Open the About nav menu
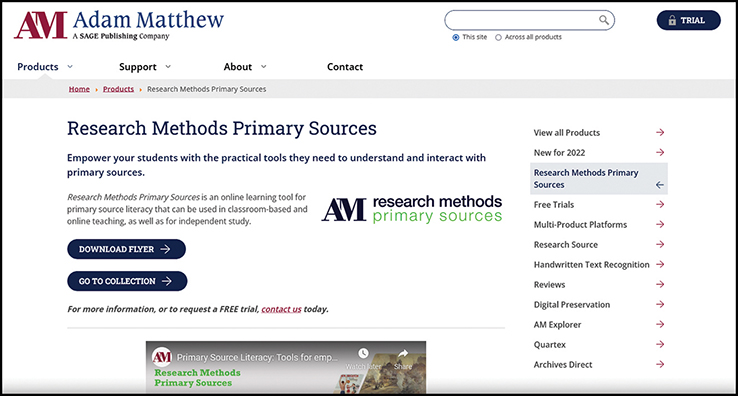This screenshot has width=738, height=396. coord(238,67)
